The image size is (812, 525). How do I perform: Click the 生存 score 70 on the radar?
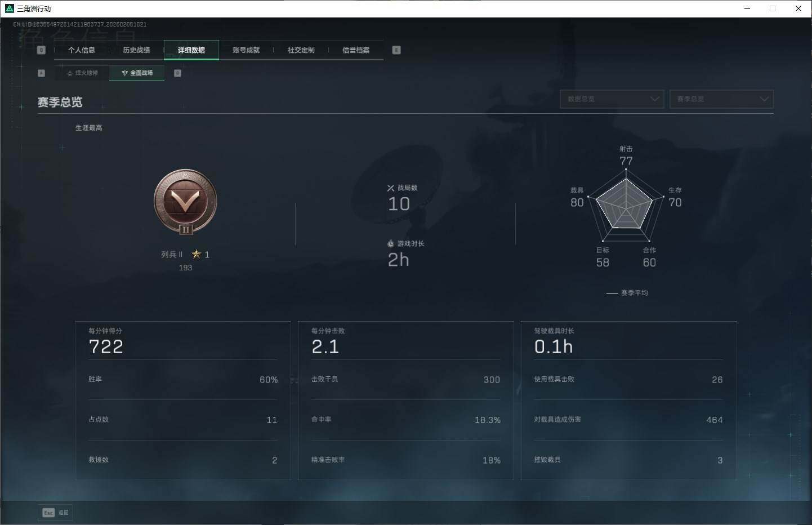(675, 203)
